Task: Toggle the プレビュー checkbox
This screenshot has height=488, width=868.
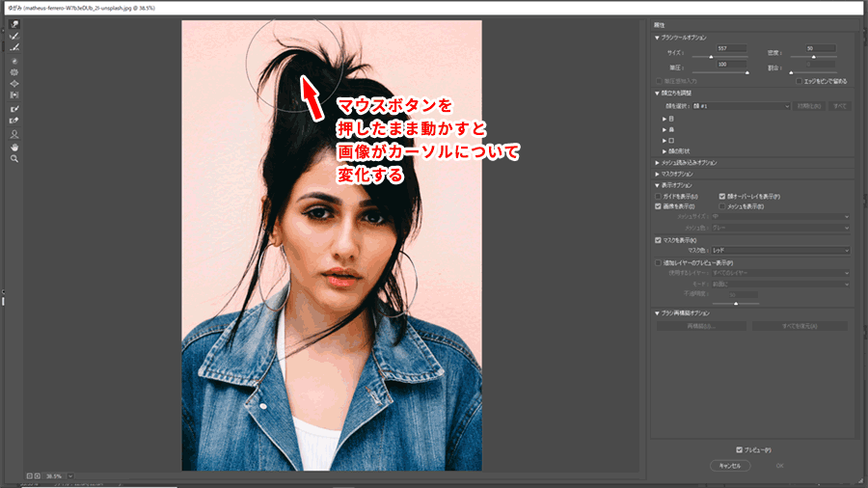Action: coord(739,449)
